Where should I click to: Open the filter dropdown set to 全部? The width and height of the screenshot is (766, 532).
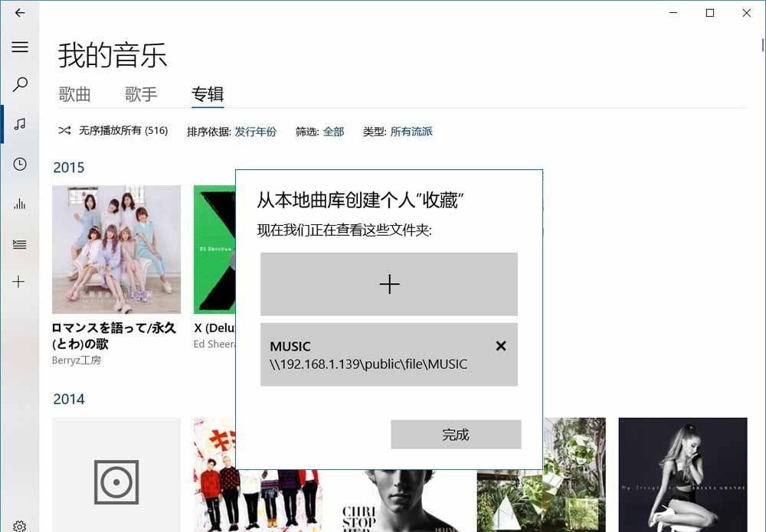pyautogui.click(x=333, y=132)
